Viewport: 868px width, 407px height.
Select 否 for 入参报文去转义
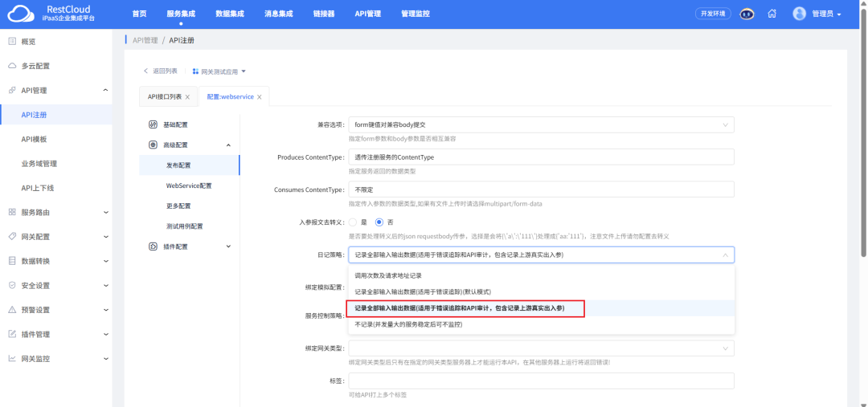379,222
